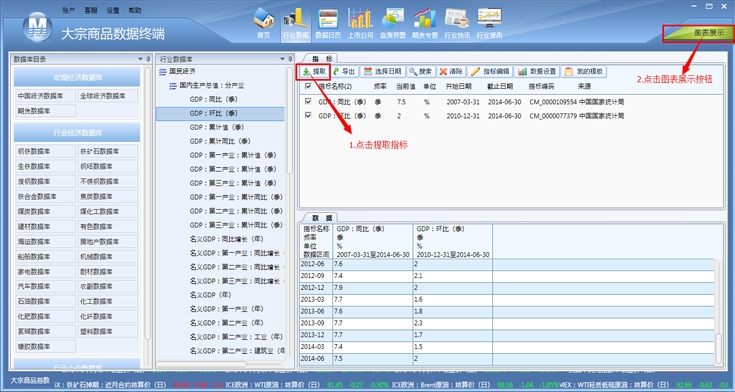Click the 搜索 magnifier button
This screenshot has width=735, height=392.
(x=420, y=71)
